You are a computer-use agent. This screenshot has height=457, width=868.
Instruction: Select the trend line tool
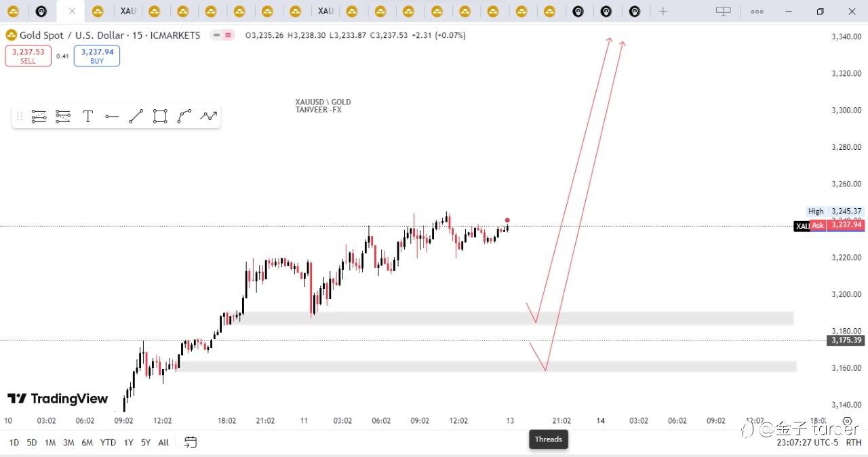click(x=136, y=117)
